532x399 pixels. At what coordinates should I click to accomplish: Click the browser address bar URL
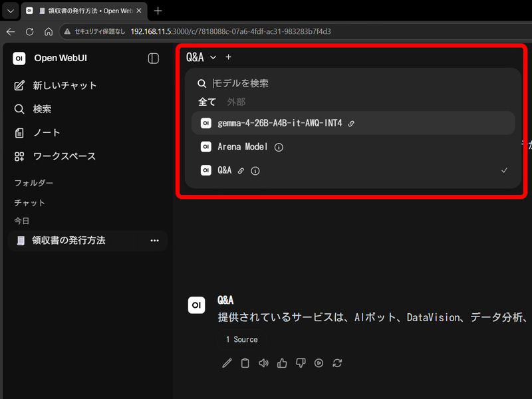[231, 31]
